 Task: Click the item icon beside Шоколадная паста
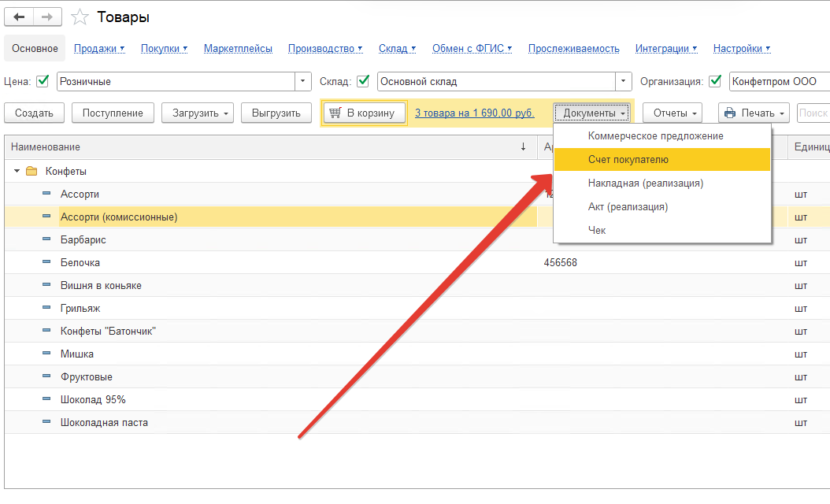[x=46, y=422]
